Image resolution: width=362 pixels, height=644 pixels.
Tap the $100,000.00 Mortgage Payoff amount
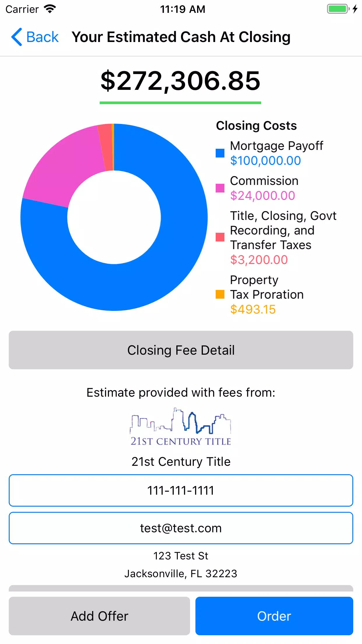click(x=266, y=161)
